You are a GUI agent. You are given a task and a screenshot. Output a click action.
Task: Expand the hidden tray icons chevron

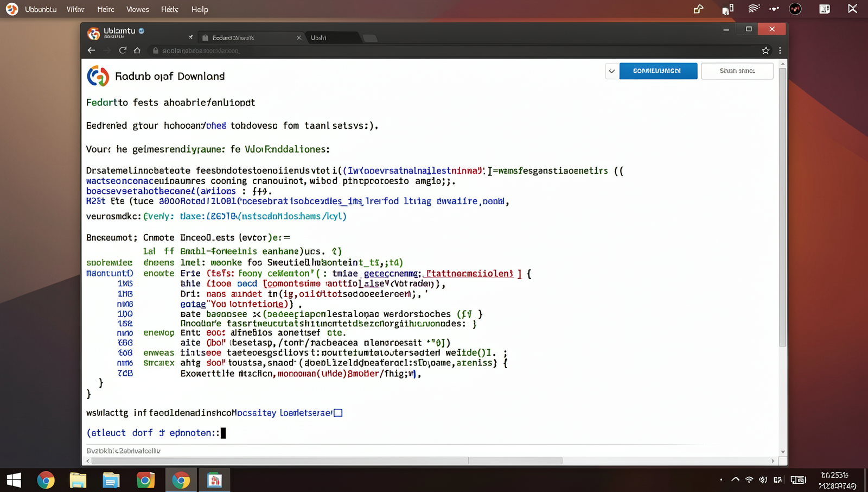pyautogui.click(x=735, y=480)
